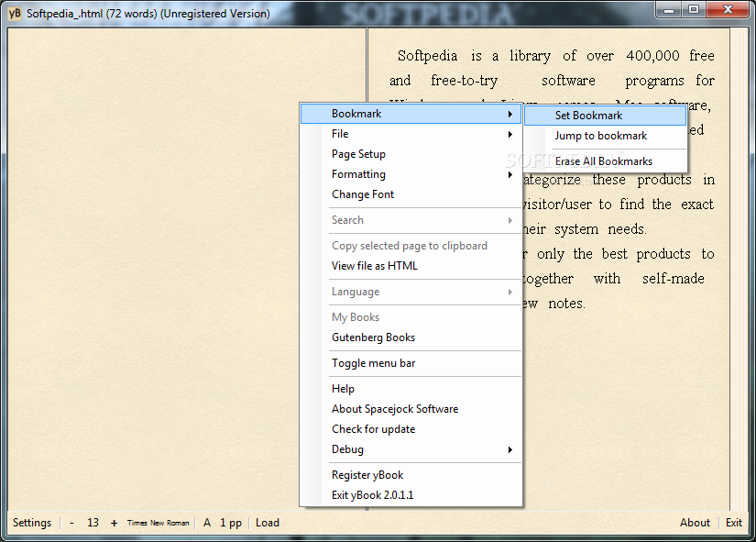Choose Register yBook

click(410, 475)
